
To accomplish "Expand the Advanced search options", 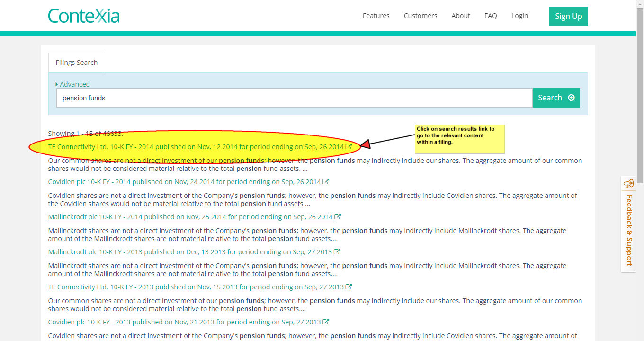I will [x=73, y=84].
